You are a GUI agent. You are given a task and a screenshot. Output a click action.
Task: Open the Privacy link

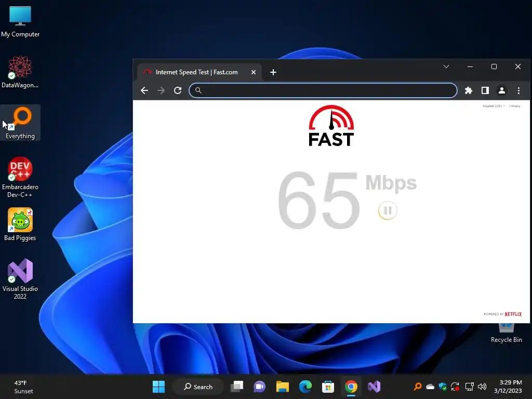(515, 106)
